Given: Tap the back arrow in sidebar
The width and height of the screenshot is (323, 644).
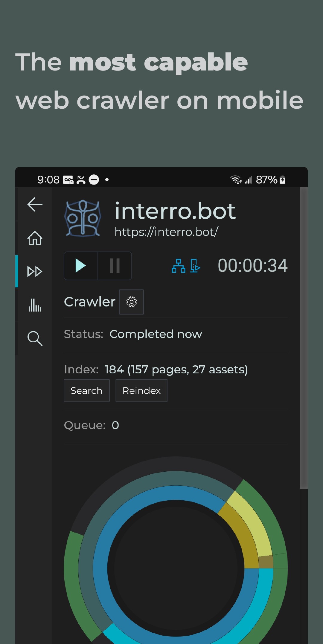Looking at the screenshot, I should (x=35, y=205).
